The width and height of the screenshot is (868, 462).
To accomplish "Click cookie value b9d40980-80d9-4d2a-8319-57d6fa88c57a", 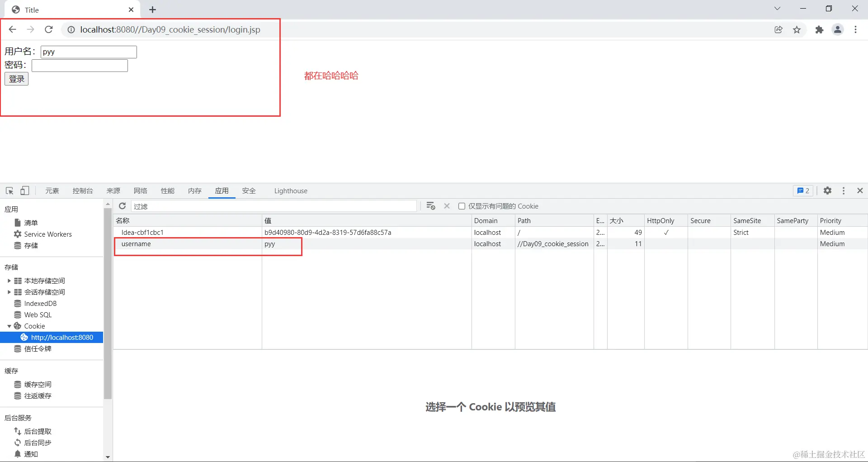I will (x=328, y=232).
